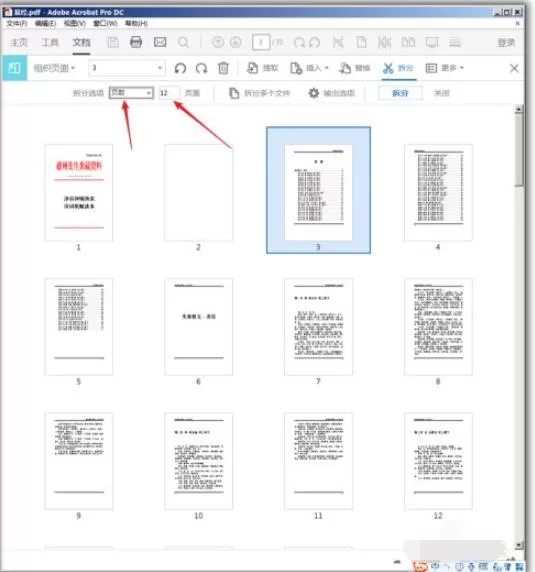Select page 11 thumbnail
The width and height of the screenshot is (535, 572).
click(318, 461)
